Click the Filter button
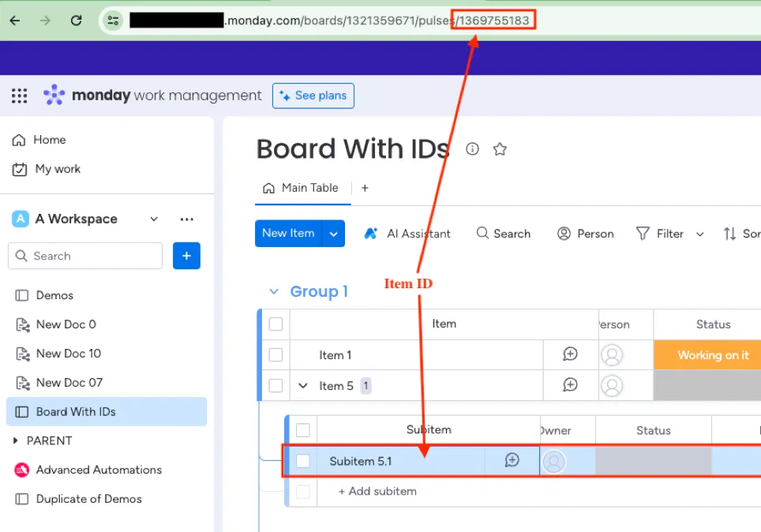Screen dimensions: 761x532 tap(660, 234)
